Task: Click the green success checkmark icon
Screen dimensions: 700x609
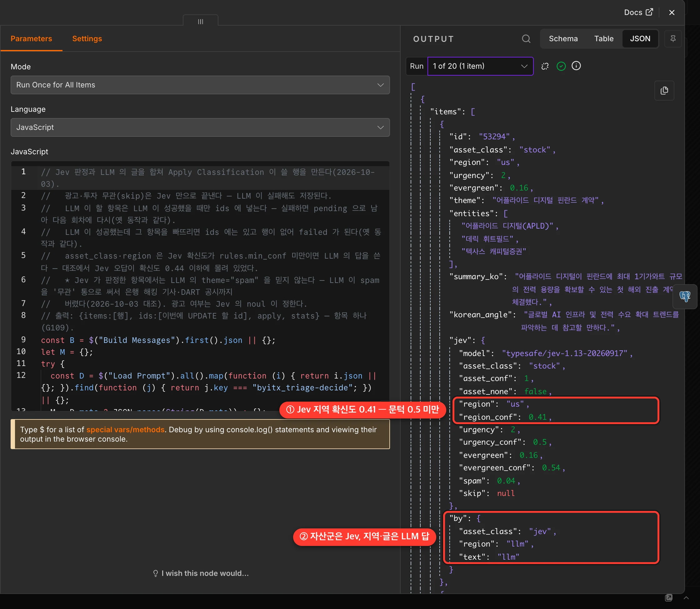Action: tap(561, 66)
